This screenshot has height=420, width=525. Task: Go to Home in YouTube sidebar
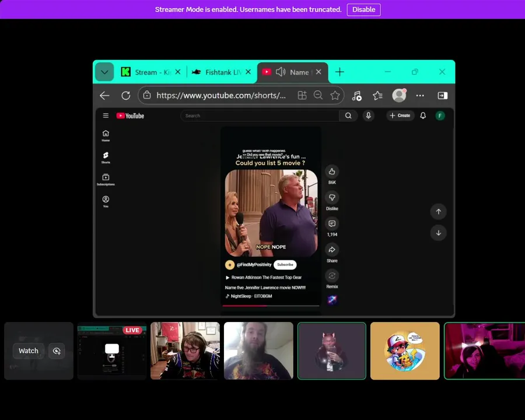[106, 136]
